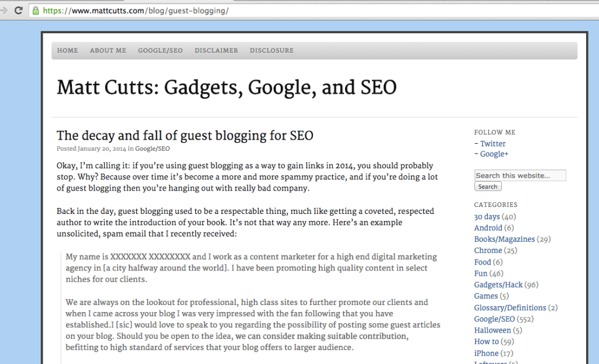Open the Gadgets/Hack category
Image resolution: width=599 pixels, height=364 pixels.
[498, 285]
